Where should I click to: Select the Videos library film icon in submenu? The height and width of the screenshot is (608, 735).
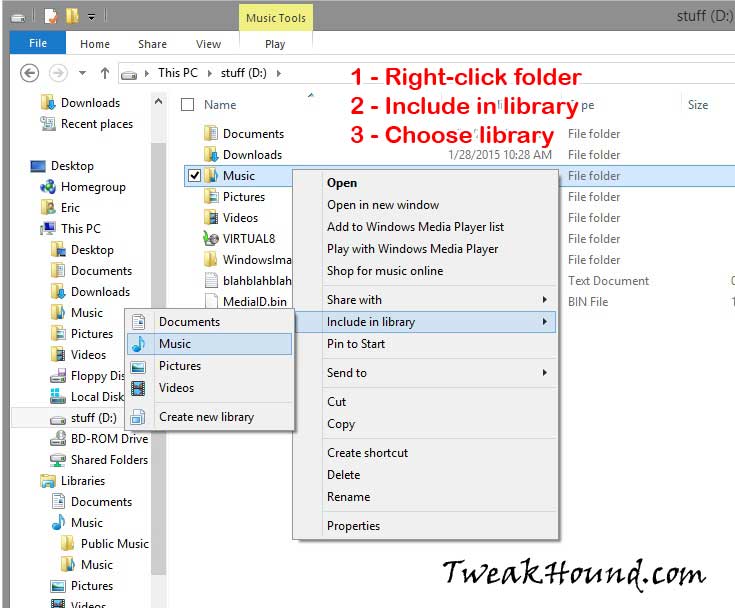click(139, 388)
